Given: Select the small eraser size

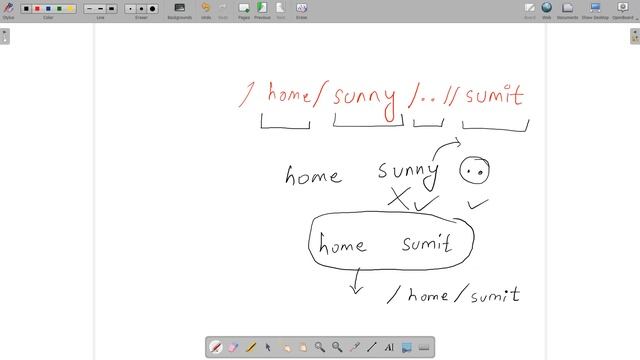Looking at the screenshot, I should [x=130, y=9].
